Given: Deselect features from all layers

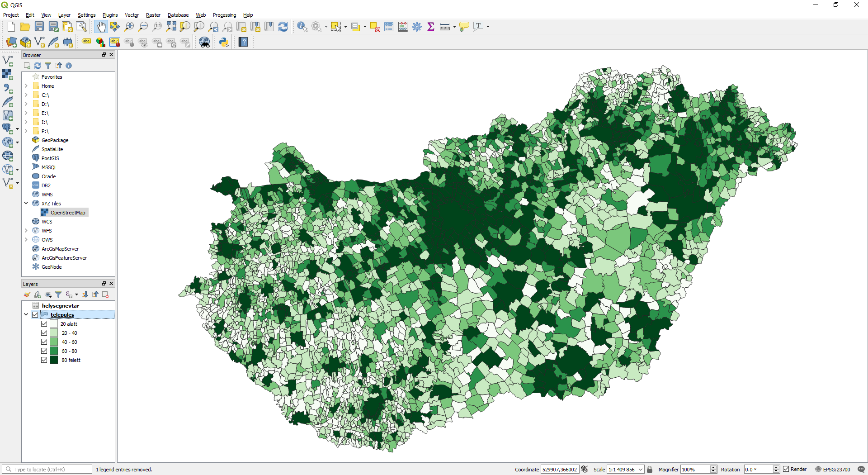Looking at the screenshot, I should pyautogui.click(x=375, y=27).
